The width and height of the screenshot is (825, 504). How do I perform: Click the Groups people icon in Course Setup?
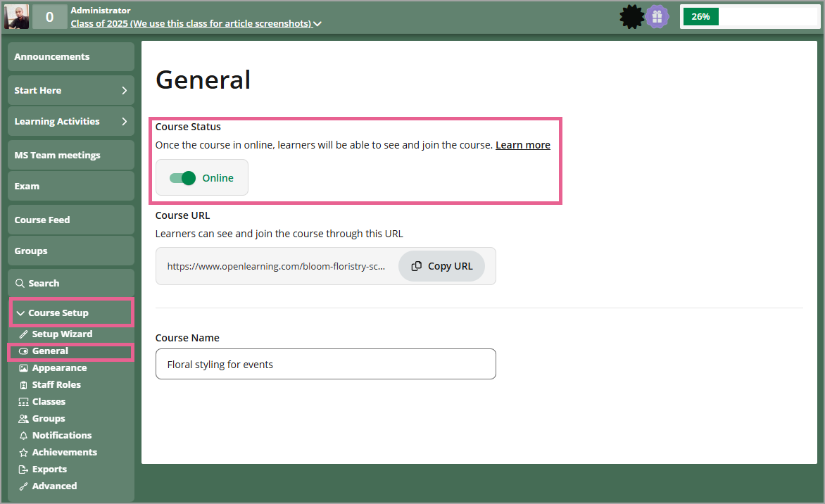23,418
